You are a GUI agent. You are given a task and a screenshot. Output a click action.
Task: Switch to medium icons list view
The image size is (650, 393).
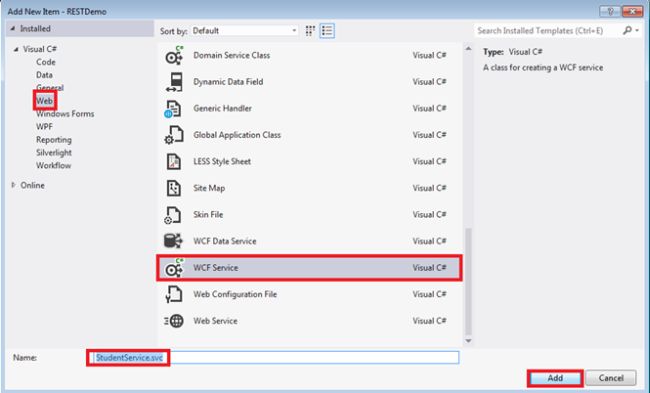[327, 31]
